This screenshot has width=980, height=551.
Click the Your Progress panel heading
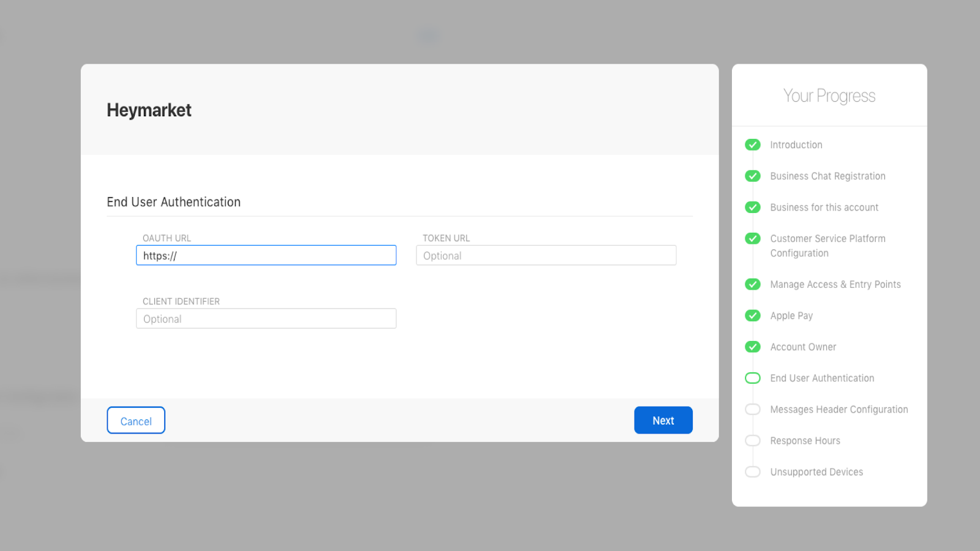[829, 96]
